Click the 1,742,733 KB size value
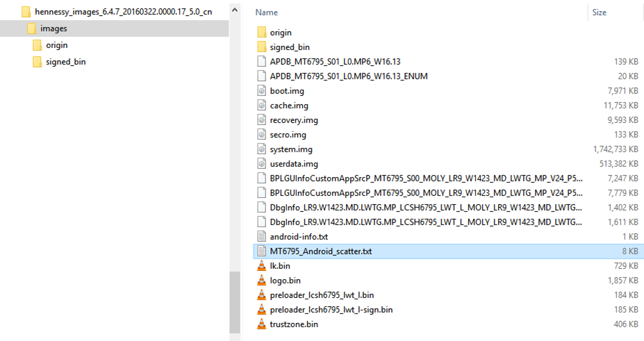644x341 pixels. click(616, 149)
